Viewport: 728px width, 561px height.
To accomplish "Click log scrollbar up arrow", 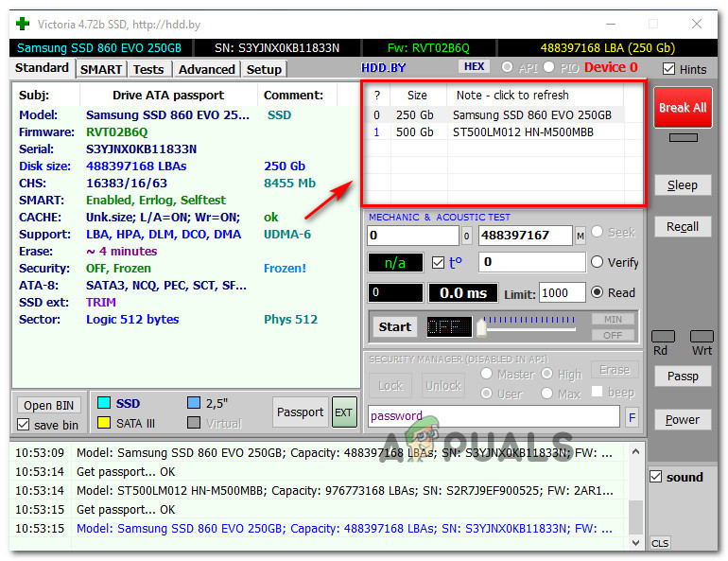I will click(x=635, y=452).
